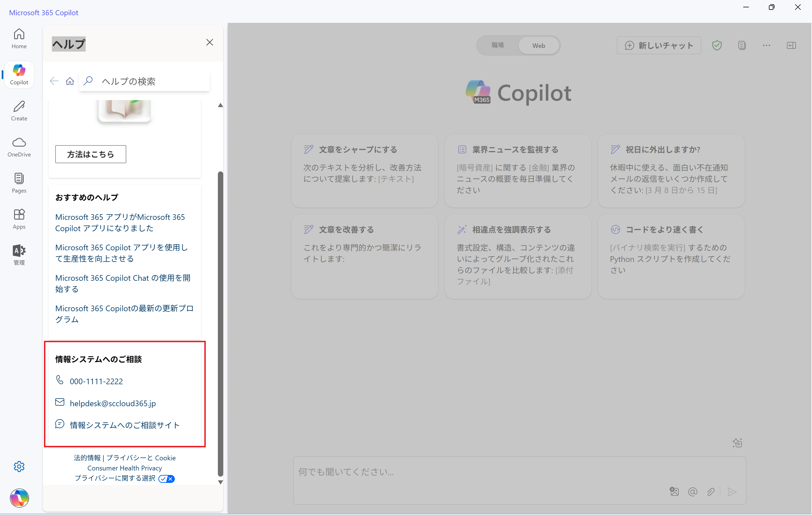Open the 管理 admin icon
The height and width of the screenshot is (515, 812).
tap(19, 255)
